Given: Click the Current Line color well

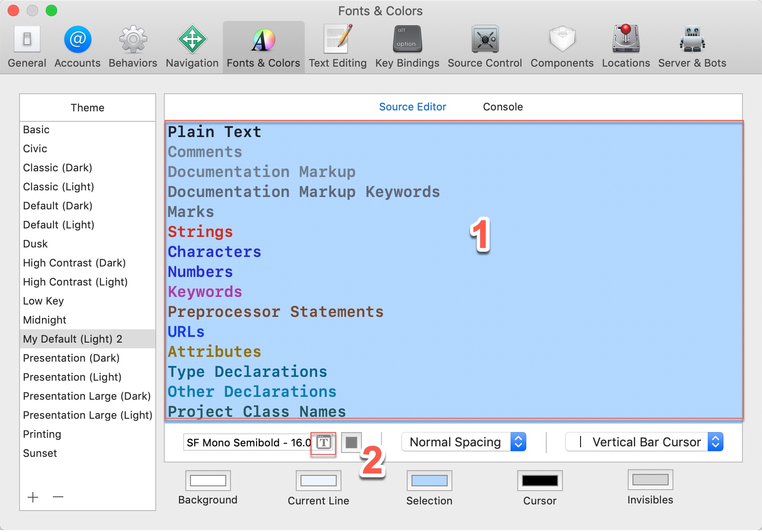Looking at the screenshot, I should pyautogui.click(x=319, y=481).
